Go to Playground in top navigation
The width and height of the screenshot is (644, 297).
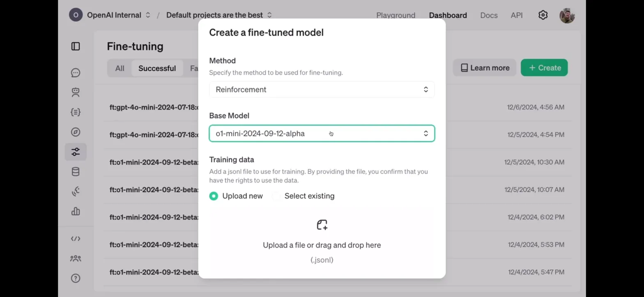tap(396, 15)
